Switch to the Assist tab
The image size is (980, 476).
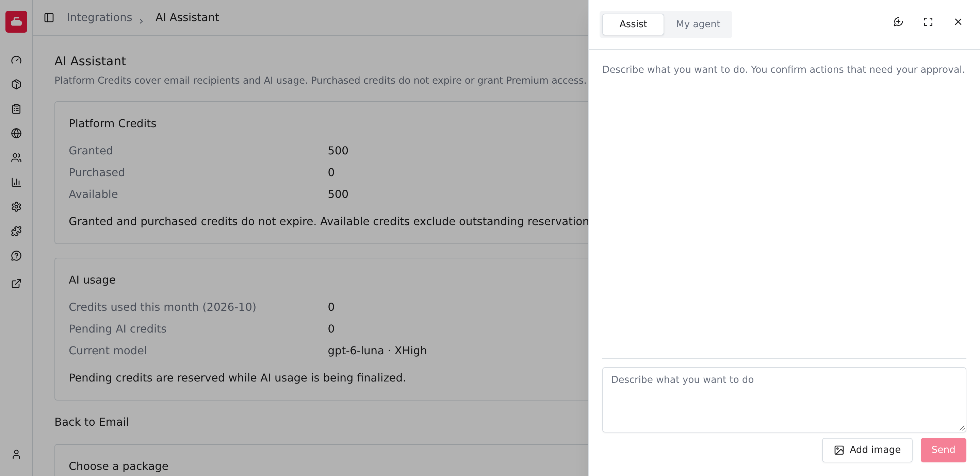[x=633, y=24]
